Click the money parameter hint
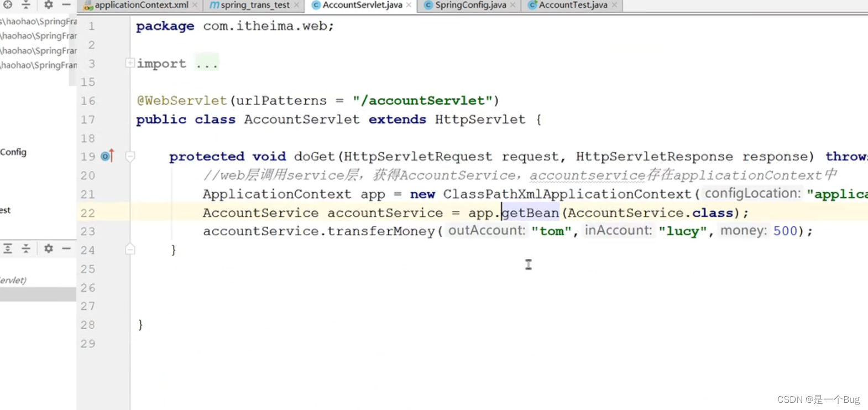 click(x=744, y=230)
